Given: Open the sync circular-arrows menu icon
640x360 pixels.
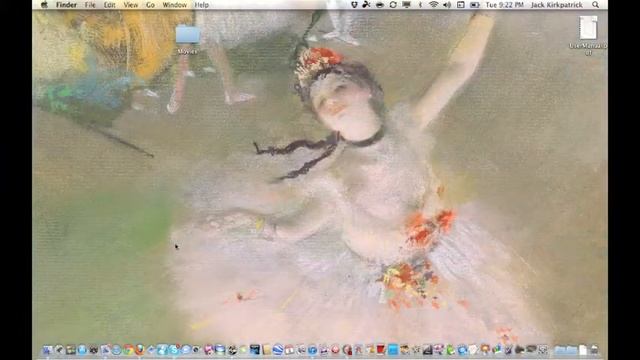Looking at the screenshot, I should pos(393,5).
